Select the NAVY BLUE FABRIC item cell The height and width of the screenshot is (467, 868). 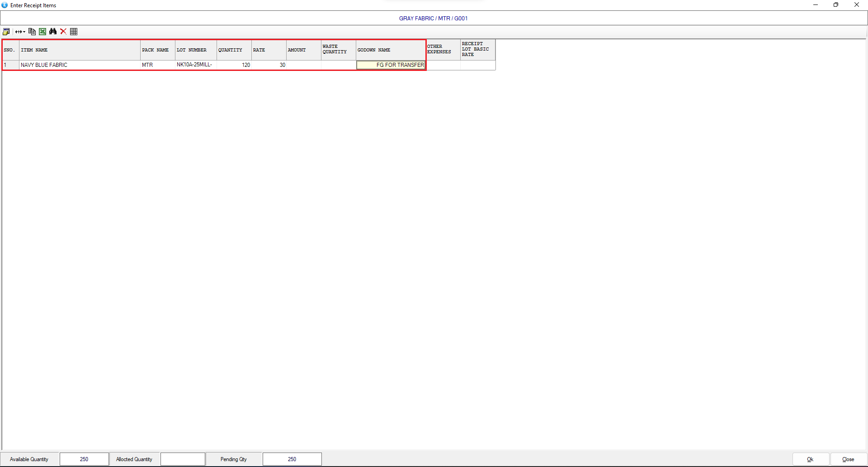[x=80, y=65]
